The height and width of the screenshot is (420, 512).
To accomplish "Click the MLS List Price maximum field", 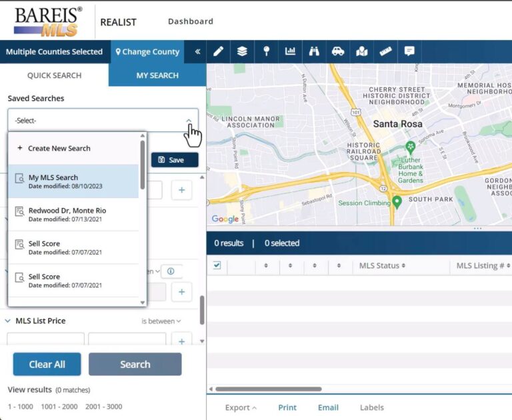I will pos(127,339).
